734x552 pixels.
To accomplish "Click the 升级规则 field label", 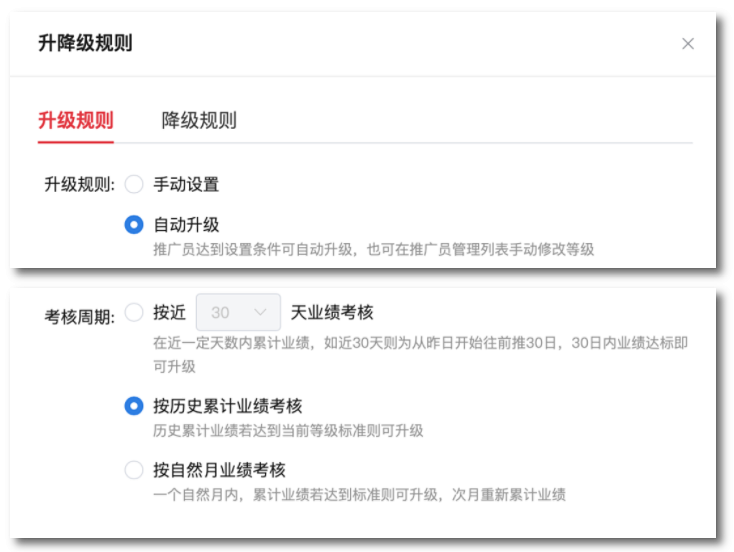I will tap(80, 184).
